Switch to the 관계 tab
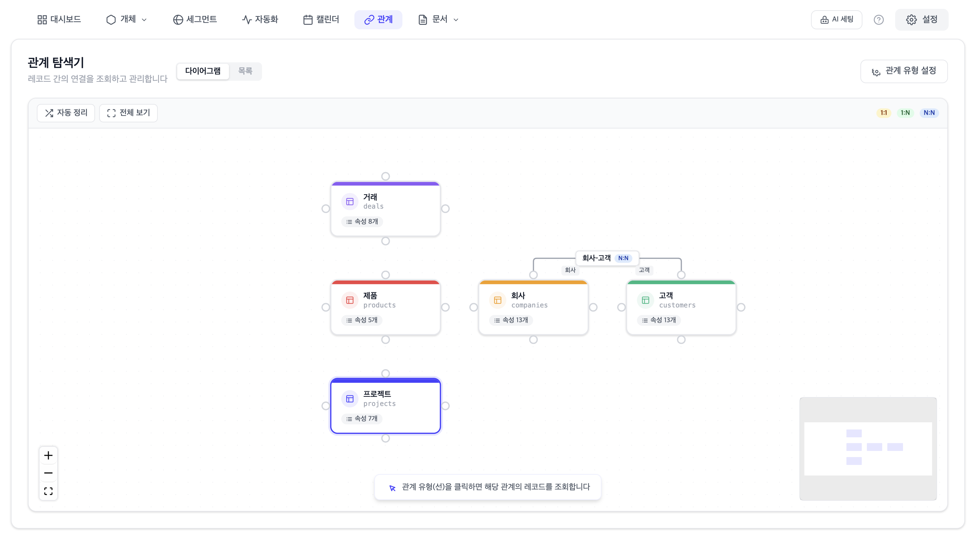 pyautogui.click(x=378, y=19)
